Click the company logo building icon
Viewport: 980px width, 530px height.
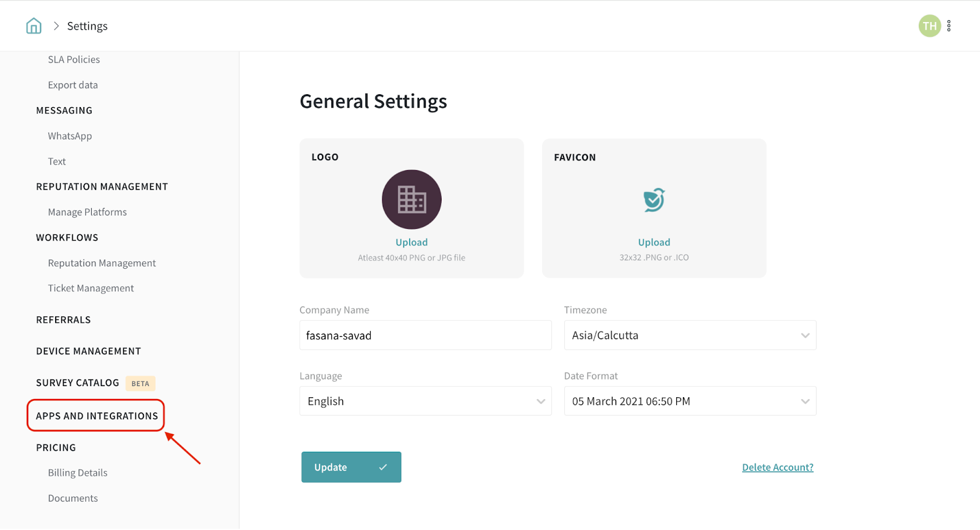click(412, 200)
